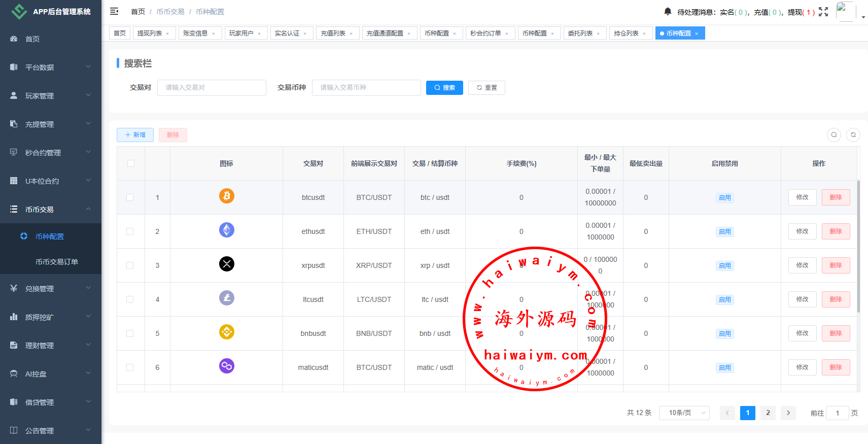Click the BNB coin icon
This screenshot has height=444, width=868.
227,332
